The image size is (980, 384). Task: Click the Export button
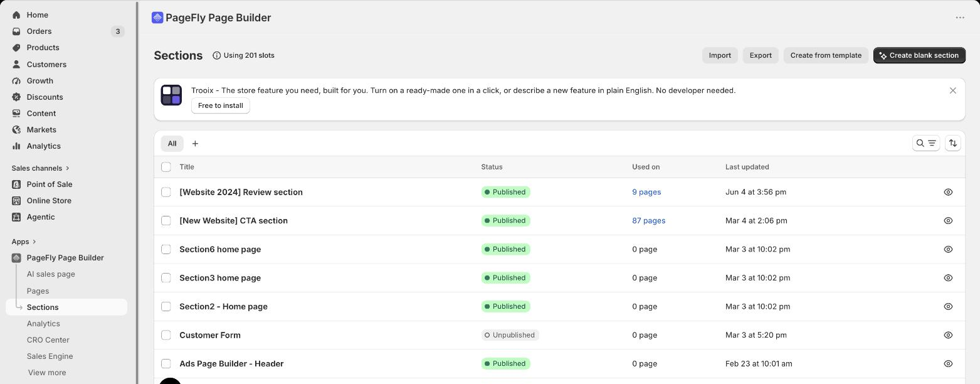coord(761,55)
